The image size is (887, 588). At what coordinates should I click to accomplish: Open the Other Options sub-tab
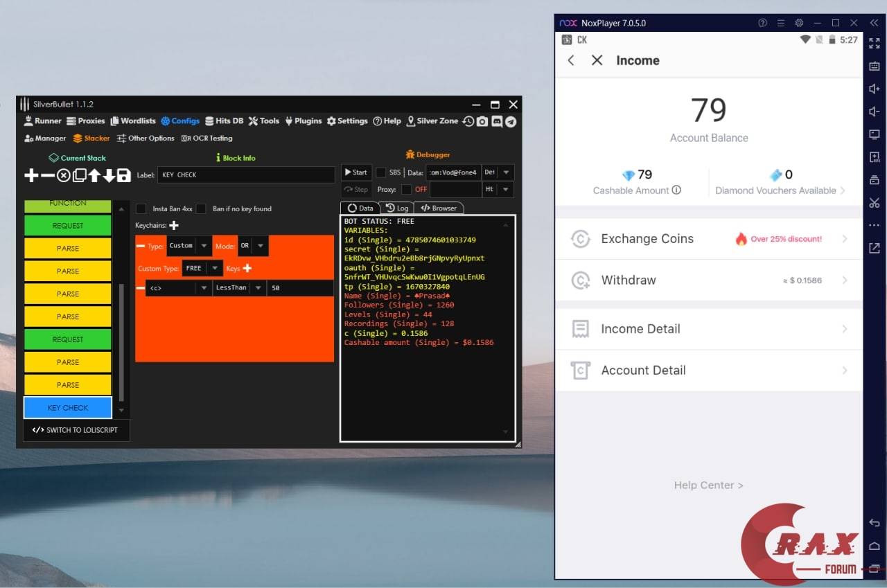(146, 139)
